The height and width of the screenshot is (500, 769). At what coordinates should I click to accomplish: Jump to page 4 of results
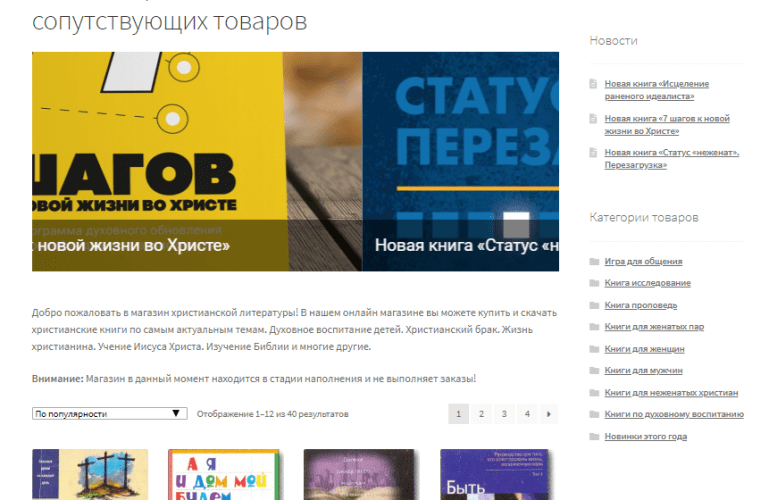(526, 413)
